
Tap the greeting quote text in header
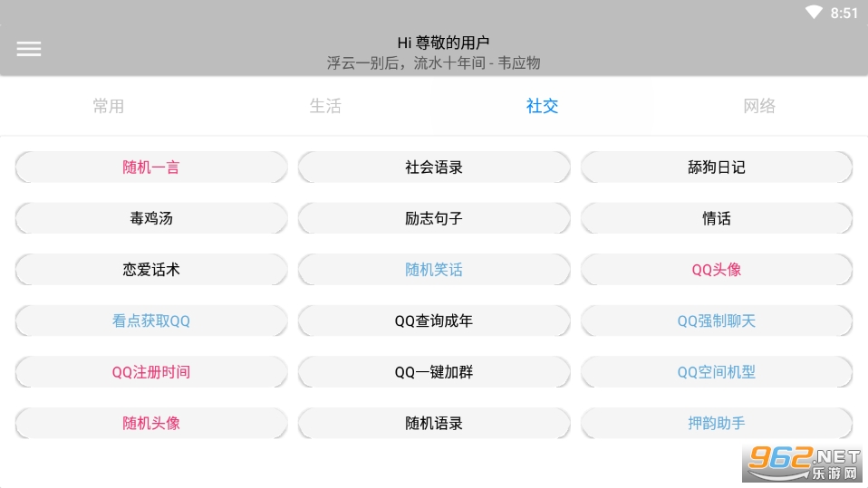click(x=434, y=62)
